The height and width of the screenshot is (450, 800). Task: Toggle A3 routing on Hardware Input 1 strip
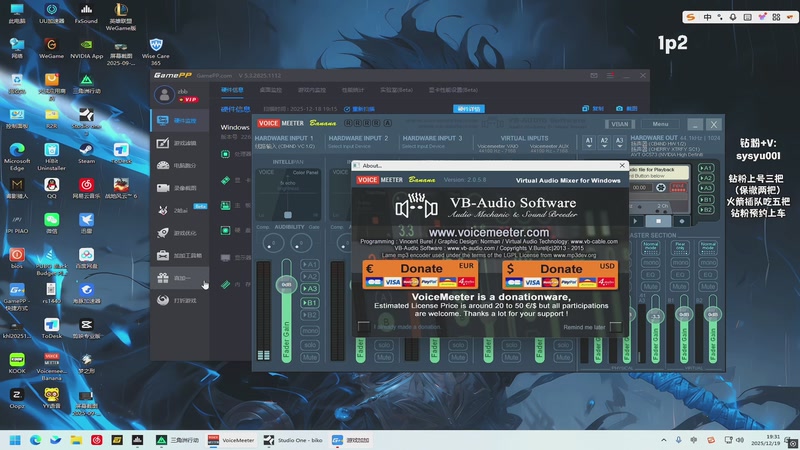point(310,289)
